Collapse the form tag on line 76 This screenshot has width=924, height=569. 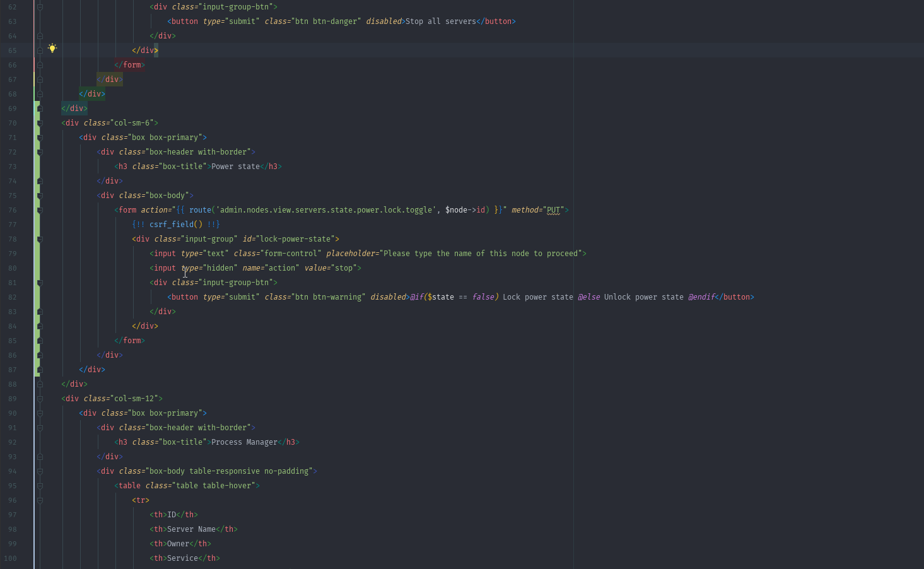pyautogui.click(x=40, y=210)
